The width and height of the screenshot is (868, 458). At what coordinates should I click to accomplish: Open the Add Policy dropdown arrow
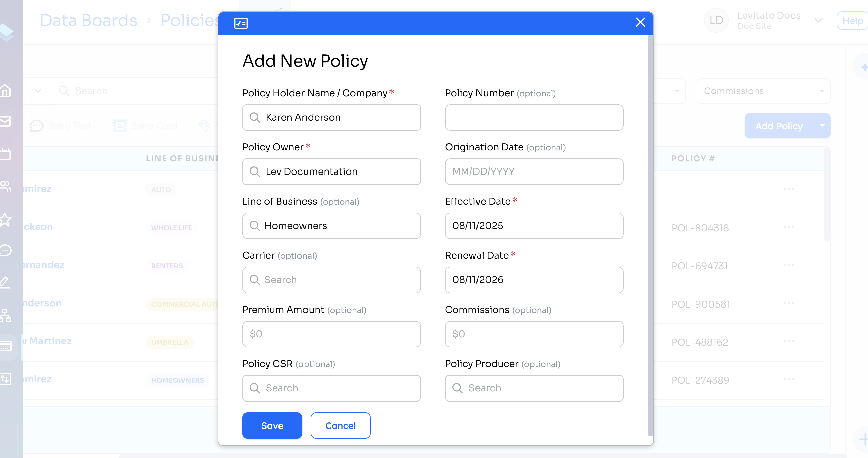click(822, 126)
